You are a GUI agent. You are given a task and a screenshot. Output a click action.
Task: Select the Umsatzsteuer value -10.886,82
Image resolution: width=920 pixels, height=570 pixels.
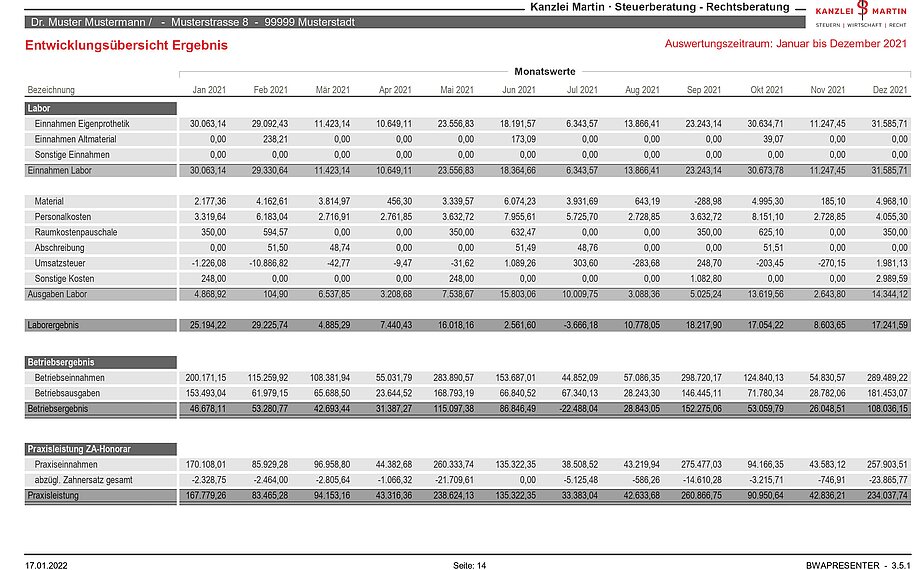[268, 263]
